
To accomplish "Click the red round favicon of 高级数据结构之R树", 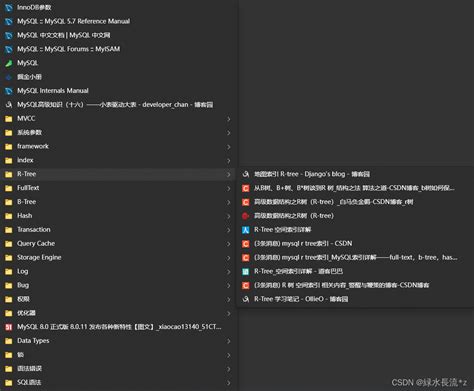I will pos(246,216).
